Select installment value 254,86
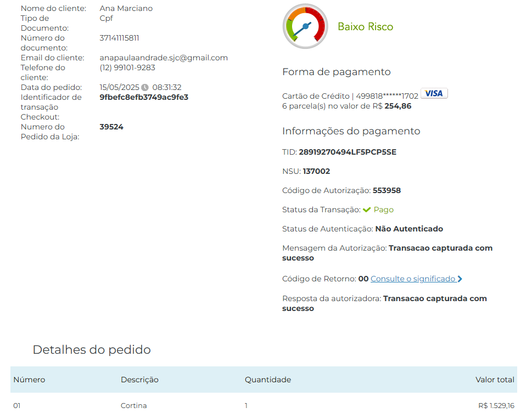The width and height of the screenshot is (532, 413). [397, 106]
